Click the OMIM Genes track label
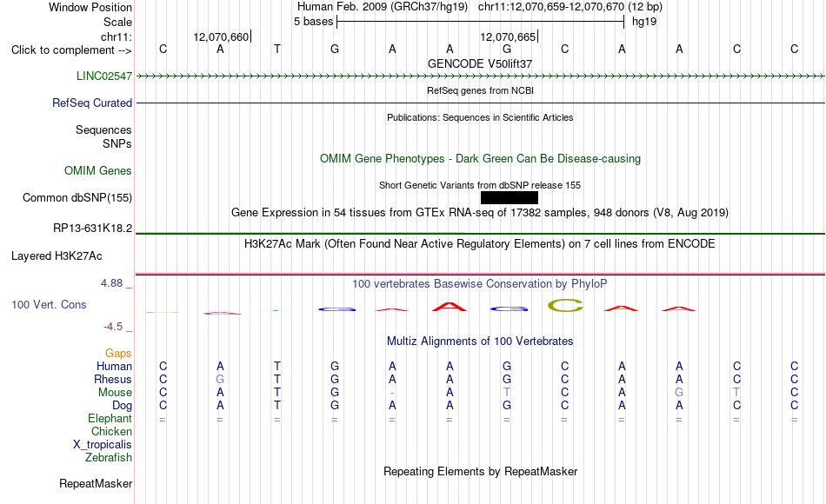826x504 pixels. 98,170
